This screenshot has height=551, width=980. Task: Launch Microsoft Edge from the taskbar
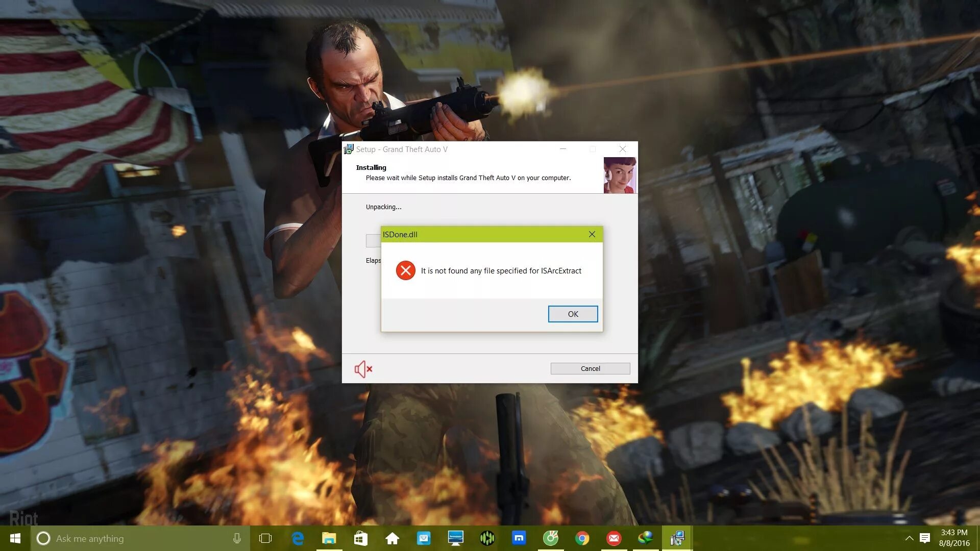pos(298,538)
